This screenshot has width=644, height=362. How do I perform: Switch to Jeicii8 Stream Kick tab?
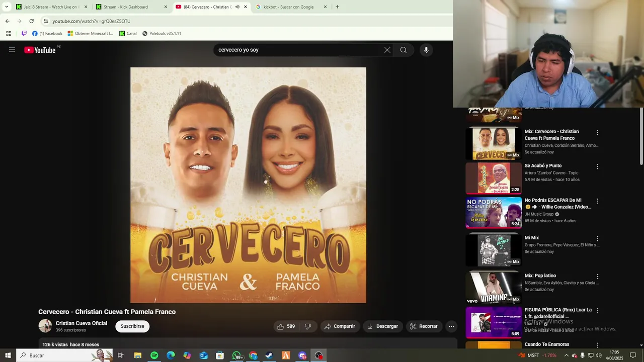point(50,7)
